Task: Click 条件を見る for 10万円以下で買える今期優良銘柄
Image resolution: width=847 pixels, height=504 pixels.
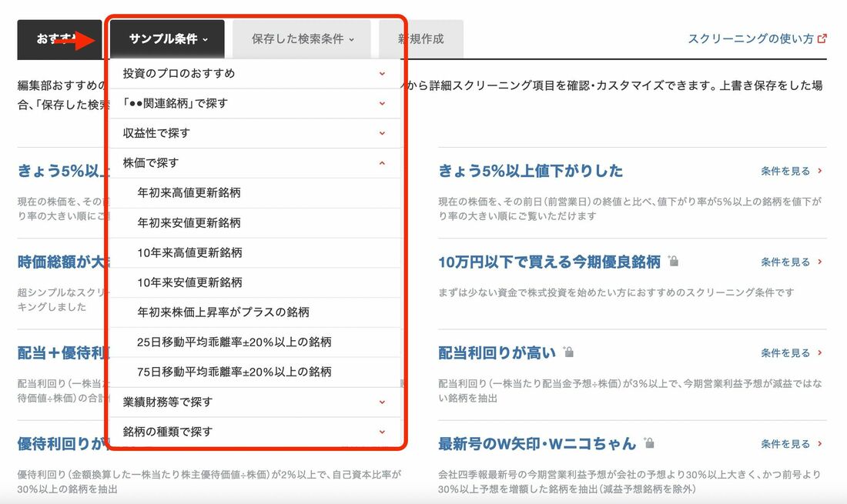Action: [792, 262]
